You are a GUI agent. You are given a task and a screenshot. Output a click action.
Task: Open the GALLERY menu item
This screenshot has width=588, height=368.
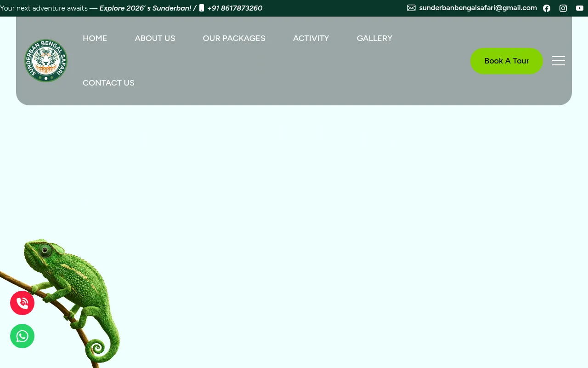374,38
